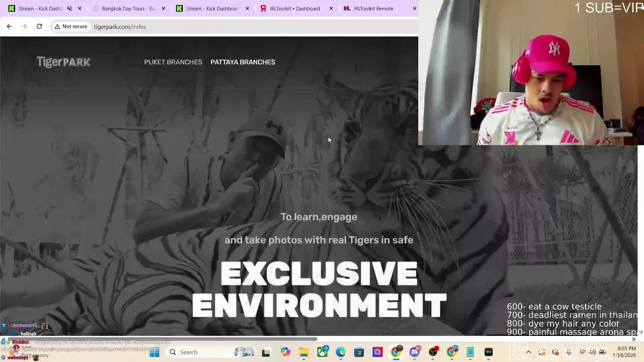Open the Xbox app taskbar icon
The height and width of the screenshot is (362, 644).
(x=323, y=352)
